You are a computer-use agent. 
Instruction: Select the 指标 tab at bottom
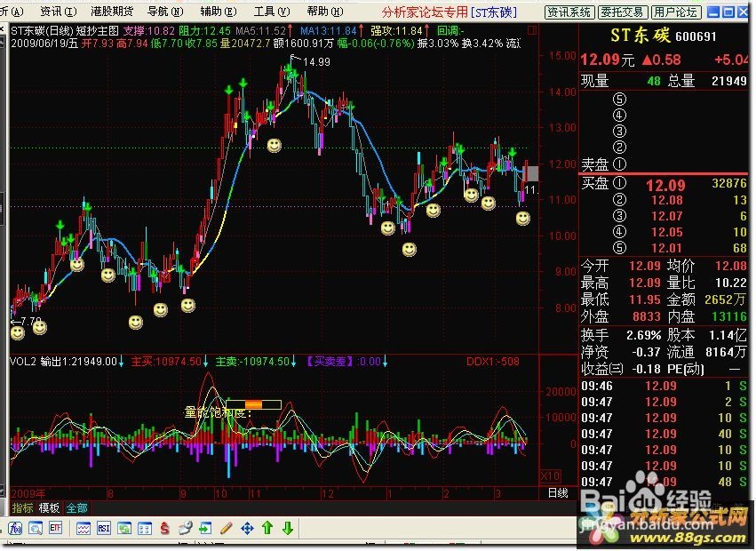(x=22, y=508)
